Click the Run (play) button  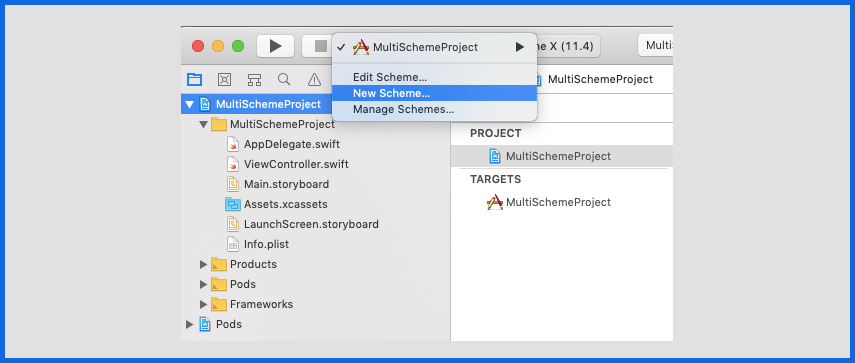click(275, 46)
